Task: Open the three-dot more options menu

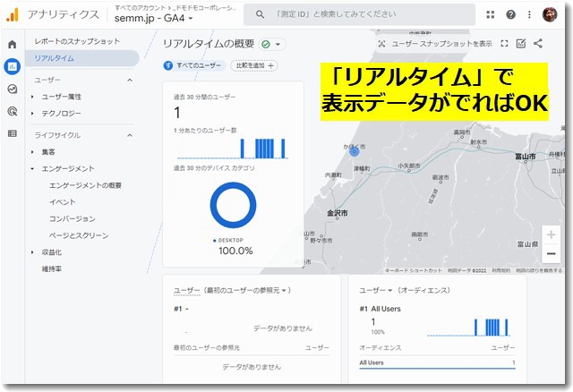Action: tap(529, 14)
